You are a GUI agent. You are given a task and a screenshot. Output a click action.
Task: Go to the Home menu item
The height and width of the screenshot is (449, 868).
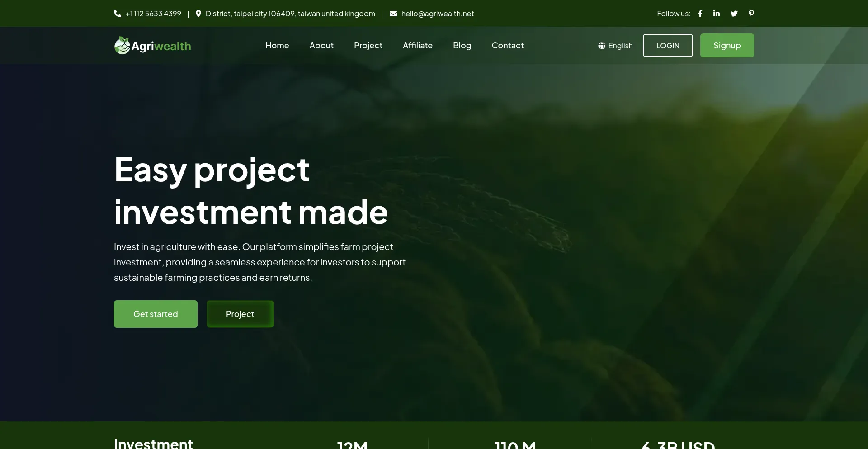(277, 45)
